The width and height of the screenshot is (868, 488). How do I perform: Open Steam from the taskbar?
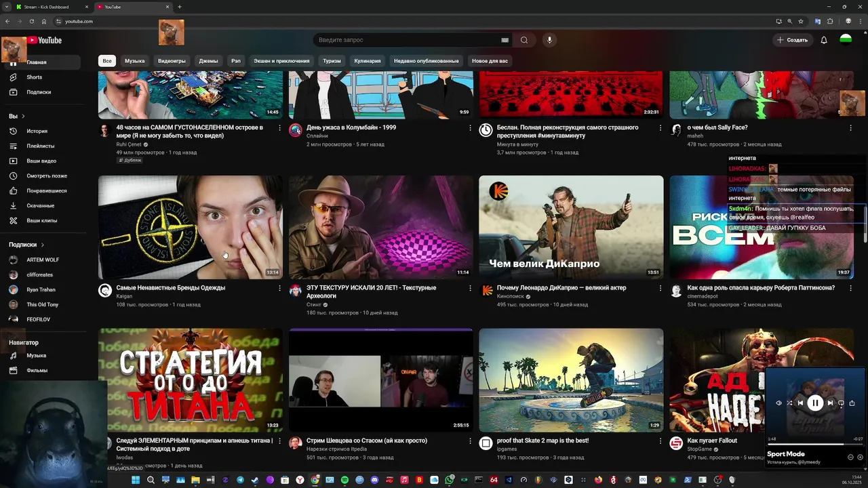[255, 481]
